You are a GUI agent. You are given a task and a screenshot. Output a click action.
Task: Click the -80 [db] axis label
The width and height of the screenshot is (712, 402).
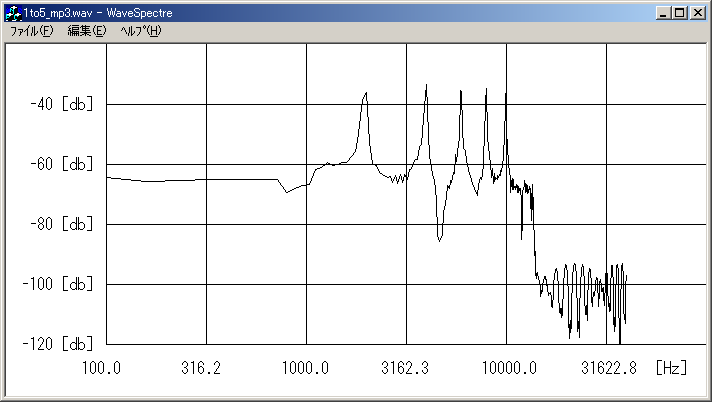tap(61, 224)
